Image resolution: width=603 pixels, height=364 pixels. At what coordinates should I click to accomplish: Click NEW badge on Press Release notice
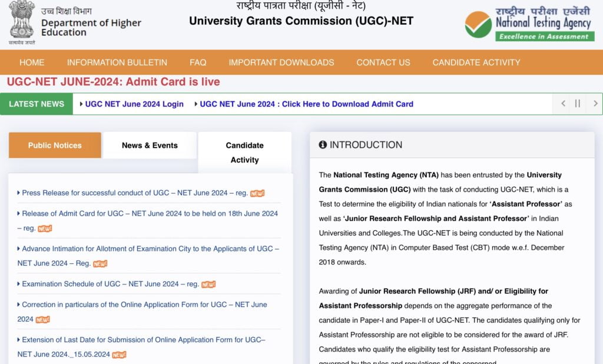257,193
